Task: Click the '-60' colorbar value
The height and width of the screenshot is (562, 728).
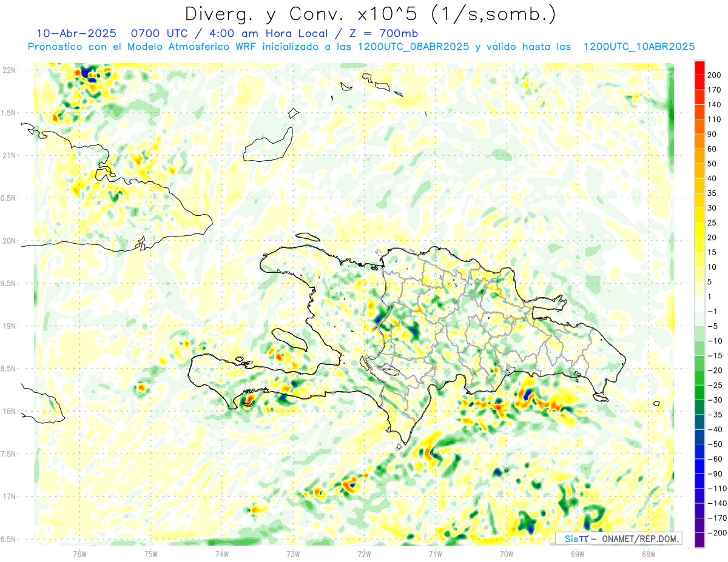Action: [715, 459]
